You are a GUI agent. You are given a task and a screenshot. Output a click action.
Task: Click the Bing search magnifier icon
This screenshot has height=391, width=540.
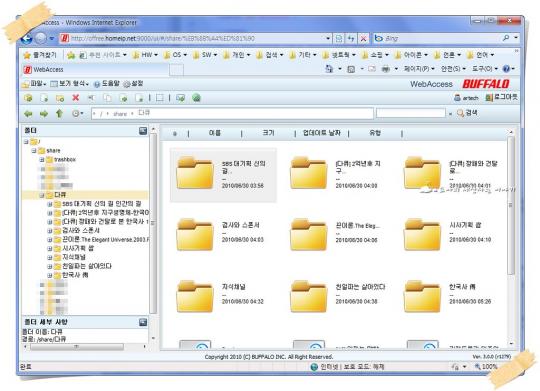point(506,38)
